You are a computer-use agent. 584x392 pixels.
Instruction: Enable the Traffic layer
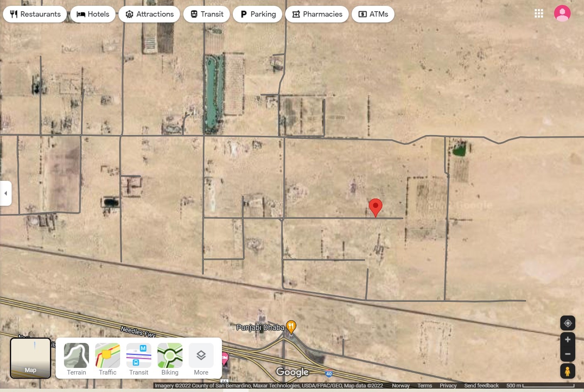(x=108, y=359)
